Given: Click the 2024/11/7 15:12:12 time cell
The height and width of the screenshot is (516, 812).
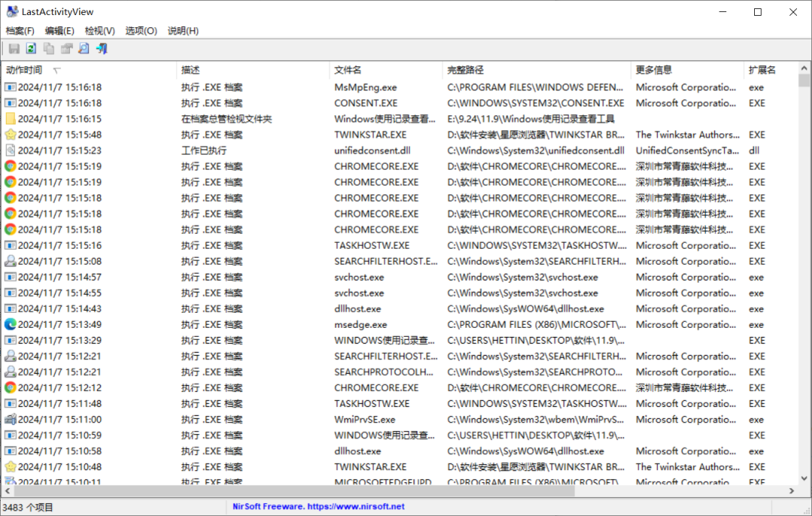Looking at the screenshot, I should point(59,387).
